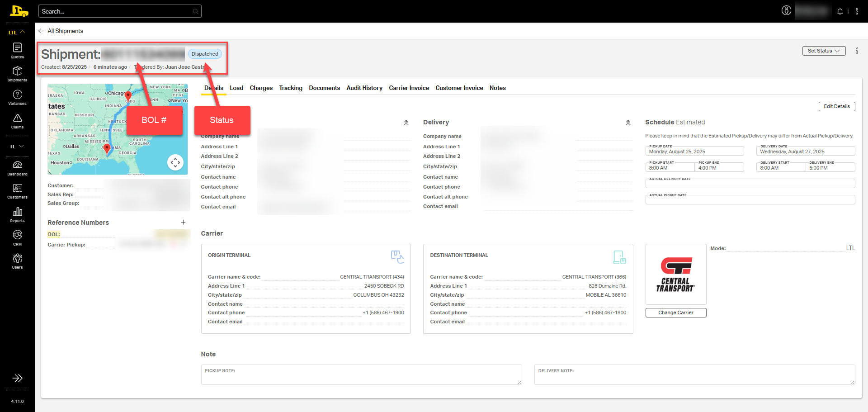Open the Dashboard from sidebar

(x=17, y=168)
